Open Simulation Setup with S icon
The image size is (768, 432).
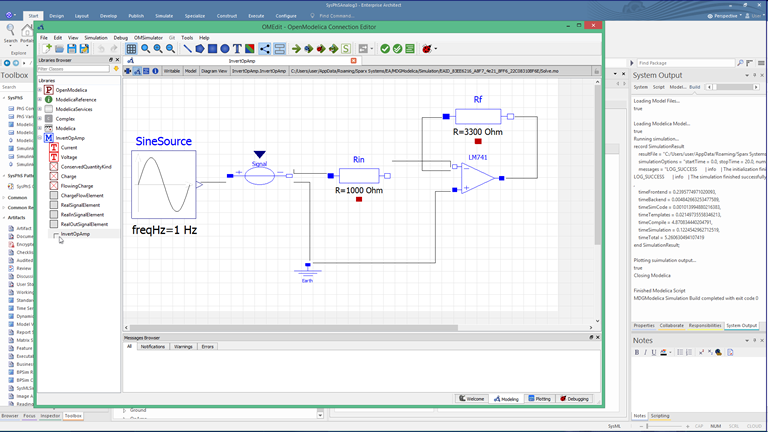pos(346,48)
